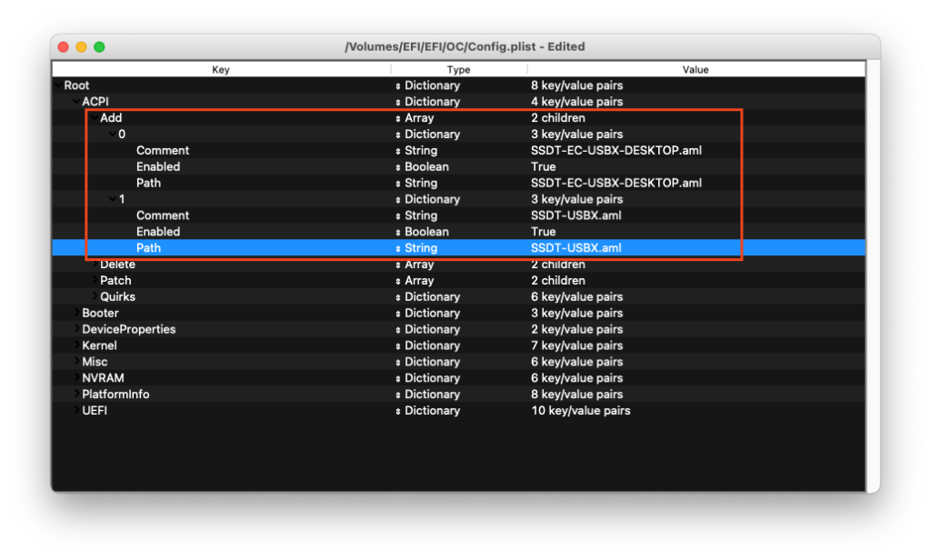
Task: Click the vertical scrollbar of the plist table
Action: [873, 275]
